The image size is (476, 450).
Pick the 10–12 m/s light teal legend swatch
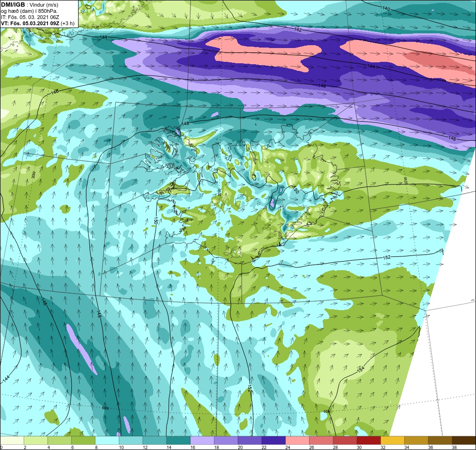tap(131, 440)
